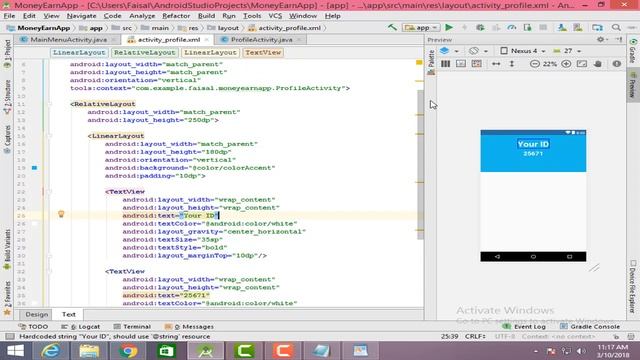The height and width of the screenshot is (360, 640).
Task: Click the design surface layers icon
Action: (x=444, y=51)
